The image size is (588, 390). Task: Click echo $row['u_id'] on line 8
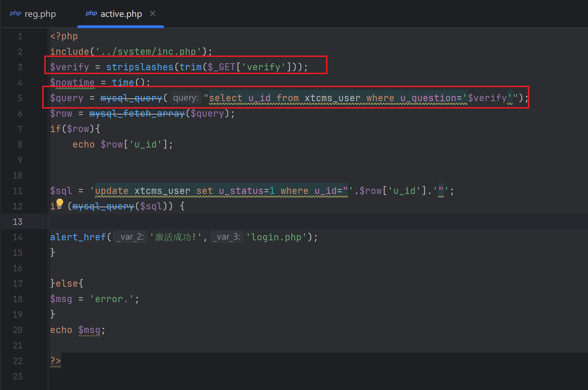point(123,144)
